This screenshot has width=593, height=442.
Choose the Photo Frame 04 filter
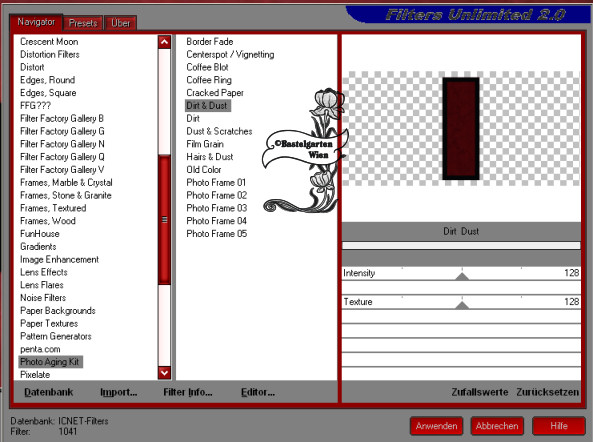pyautogui.click(x=216, y=221)
